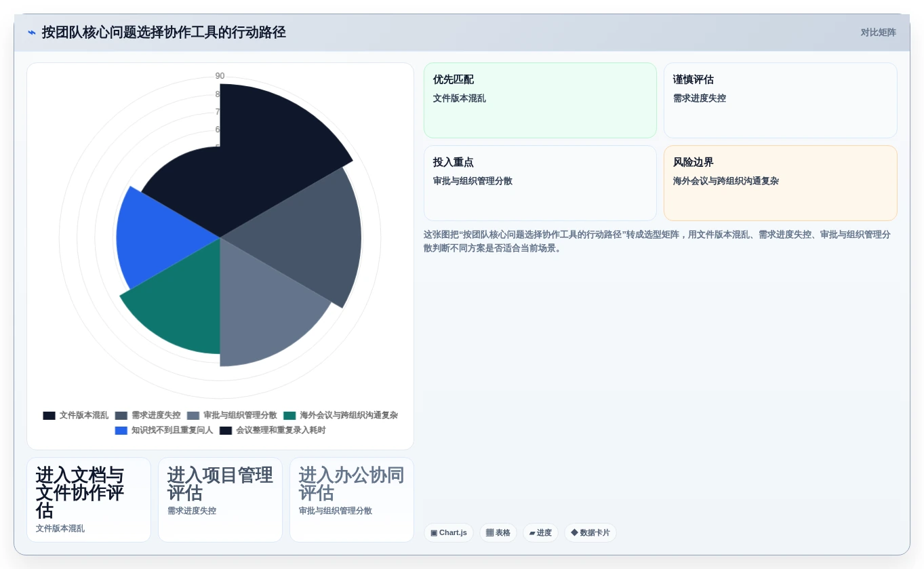The image size is (924, 569).
Task: Click the 进度 tag chip
Action: 540,533
